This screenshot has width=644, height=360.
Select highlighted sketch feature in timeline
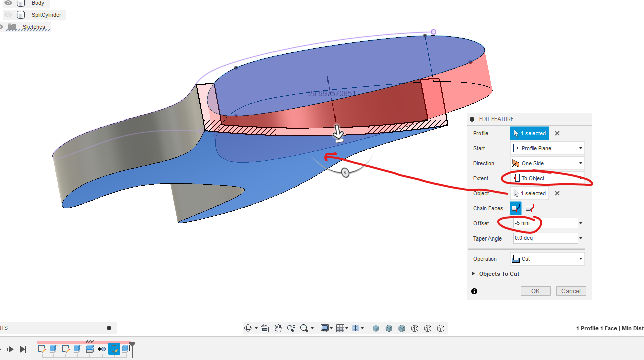coord(114,348)
